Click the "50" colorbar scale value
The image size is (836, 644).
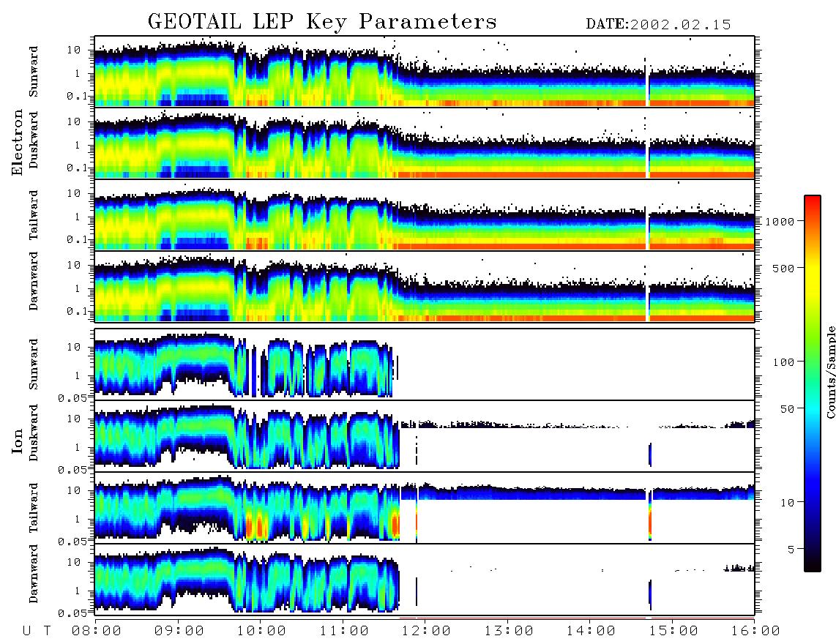pos(787,409)
